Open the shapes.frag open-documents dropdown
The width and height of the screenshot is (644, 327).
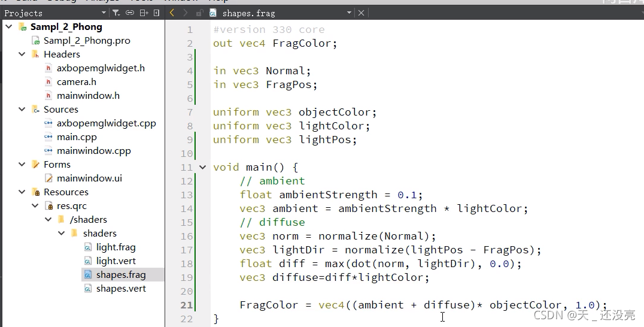[x=349, y=13]
